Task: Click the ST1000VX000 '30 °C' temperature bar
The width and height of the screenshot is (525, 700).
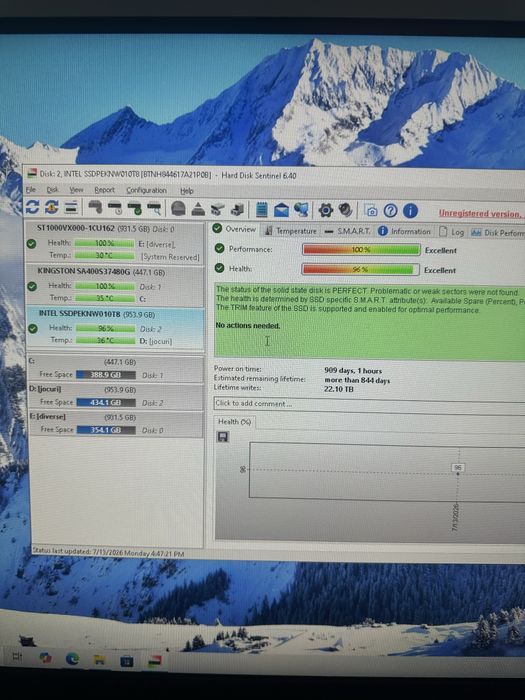Action: [x=104, y=255]
